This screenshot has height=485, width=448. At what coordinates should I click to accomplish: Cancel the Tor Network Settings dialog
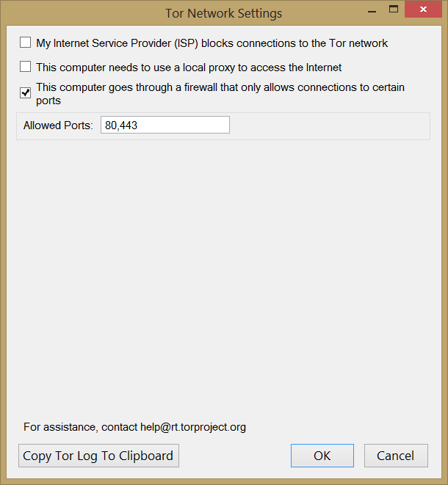tap(396, 456)
